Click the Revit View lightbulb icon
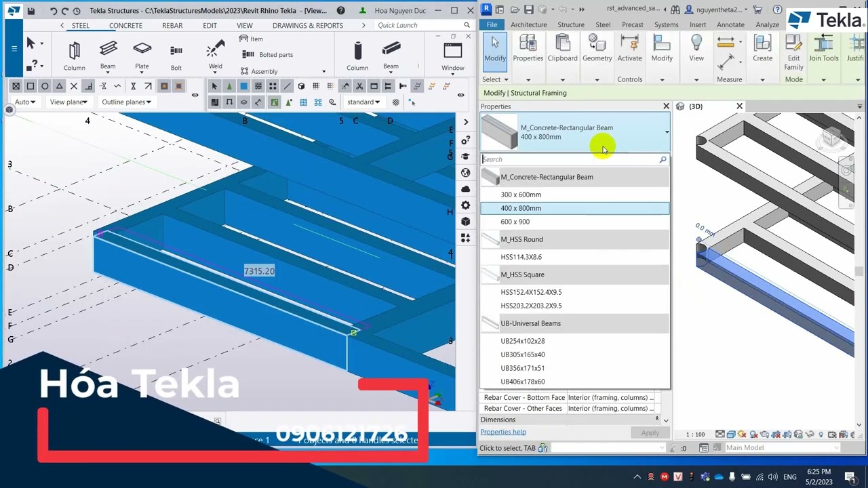 pyautogui.click(x=696, y=49)
